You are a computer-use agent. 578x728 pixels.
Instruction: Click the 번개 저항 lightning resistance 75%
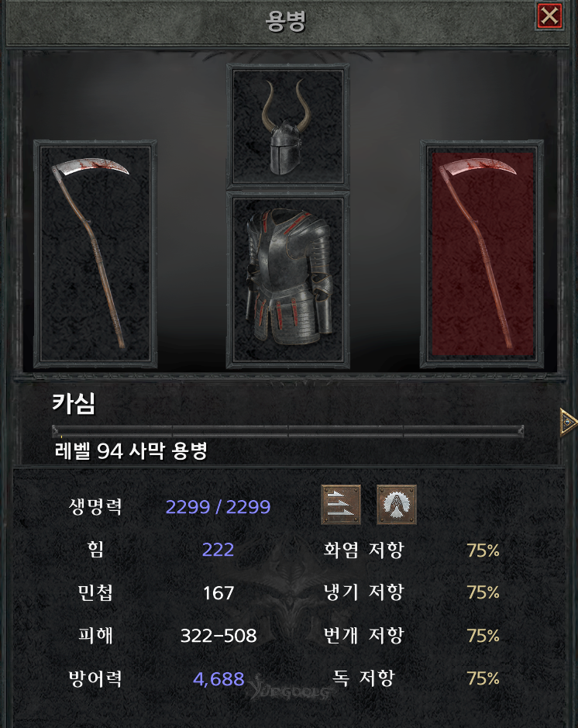(x=483, y=636)
